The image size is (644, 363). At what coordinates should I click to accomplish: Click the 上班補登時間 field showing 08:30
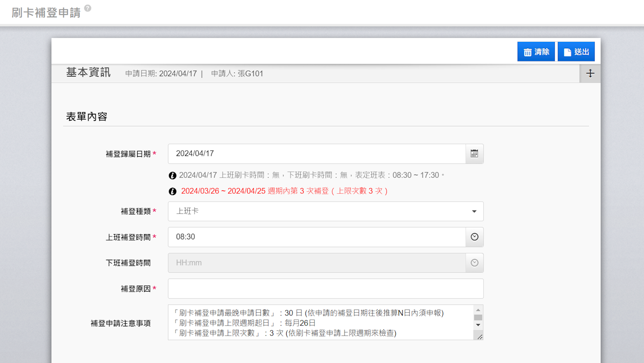coord(316,237)
